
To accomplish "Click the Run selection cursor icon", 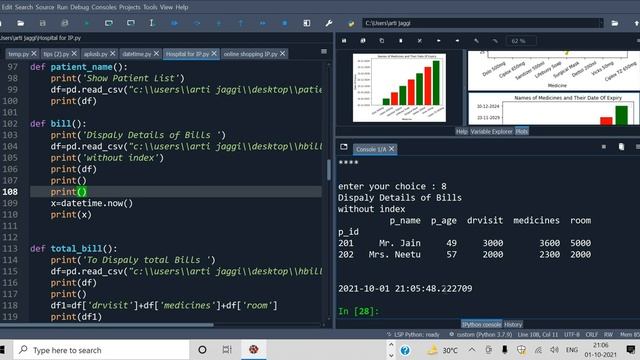I will [x=152, y=23].
